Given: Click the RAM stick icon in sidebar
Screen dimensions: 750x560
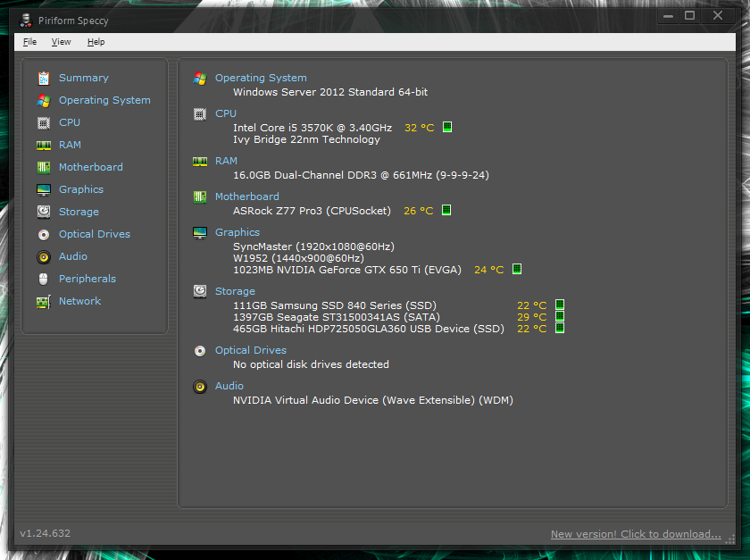Looking at the screenshot, I should 44,145.
